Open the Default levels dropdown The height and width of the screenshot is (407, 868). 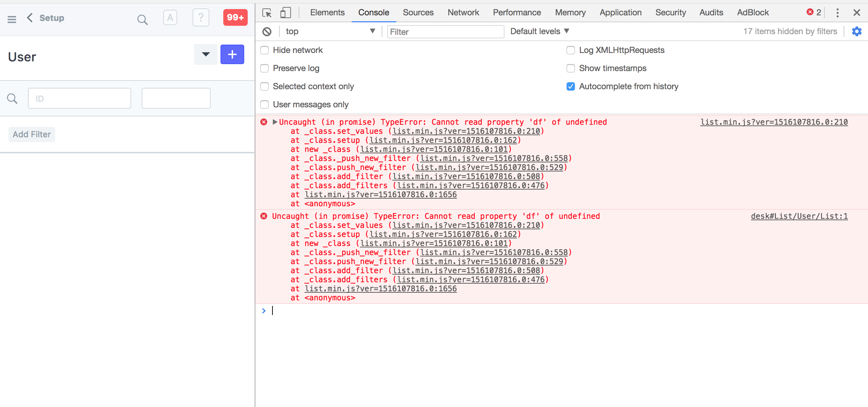click(x=539, y=31)
